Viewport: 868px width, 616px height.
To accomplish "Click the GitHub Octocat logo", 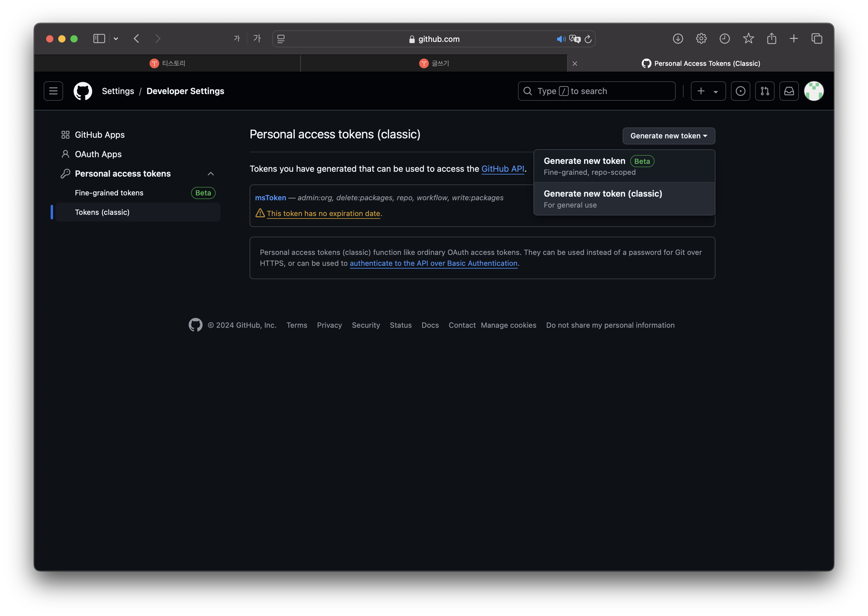I will pos(82,91).
